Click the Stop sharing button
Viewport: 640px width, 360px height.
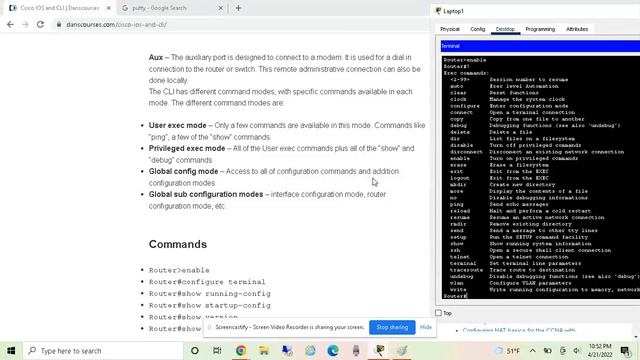392,327
